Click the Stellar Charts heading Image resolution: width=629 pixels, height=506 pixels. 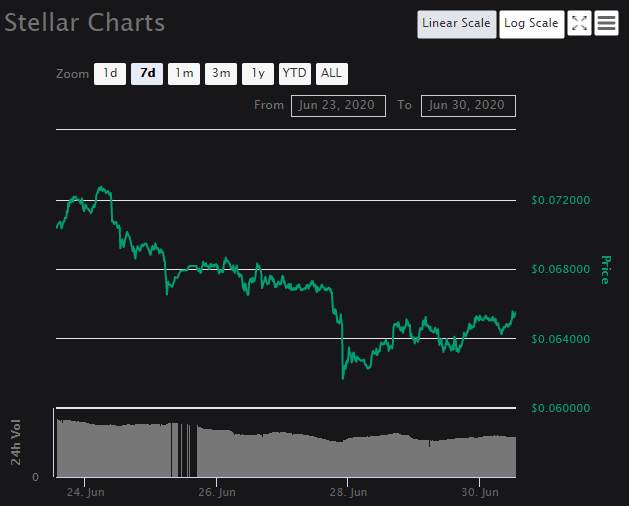click(85, 22)
